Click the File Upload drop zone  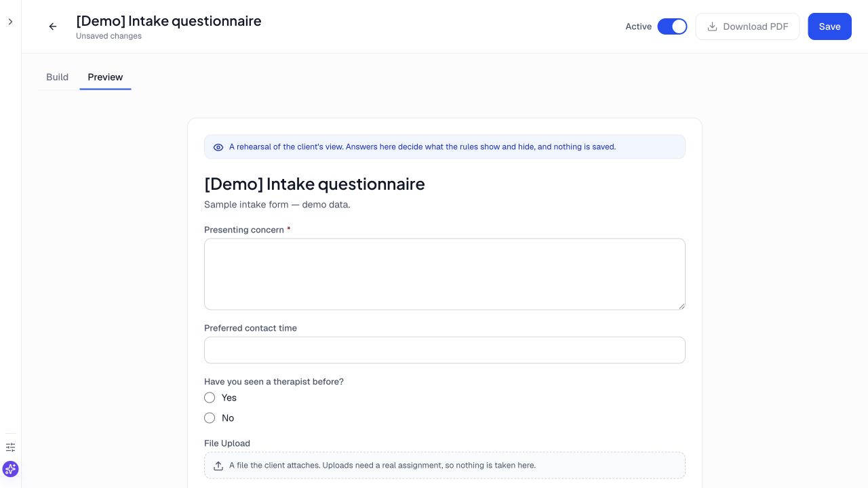coord(445,466)
